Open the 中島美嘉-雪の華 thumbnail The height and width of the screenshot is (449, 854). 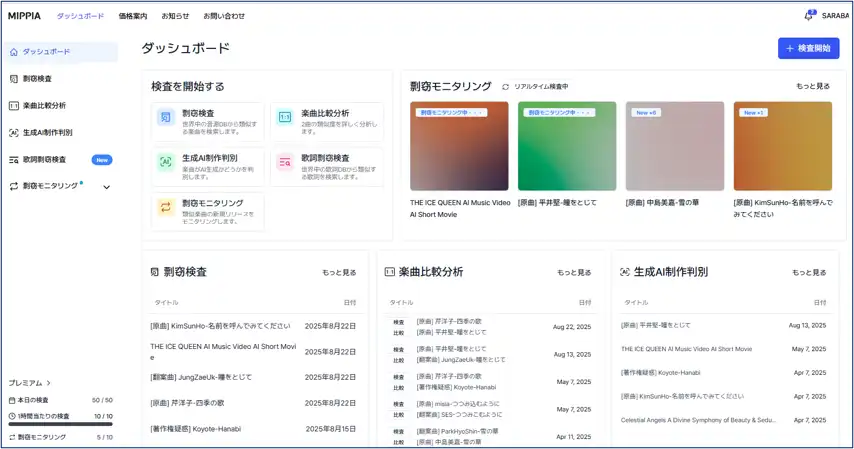tap(675, 146)
